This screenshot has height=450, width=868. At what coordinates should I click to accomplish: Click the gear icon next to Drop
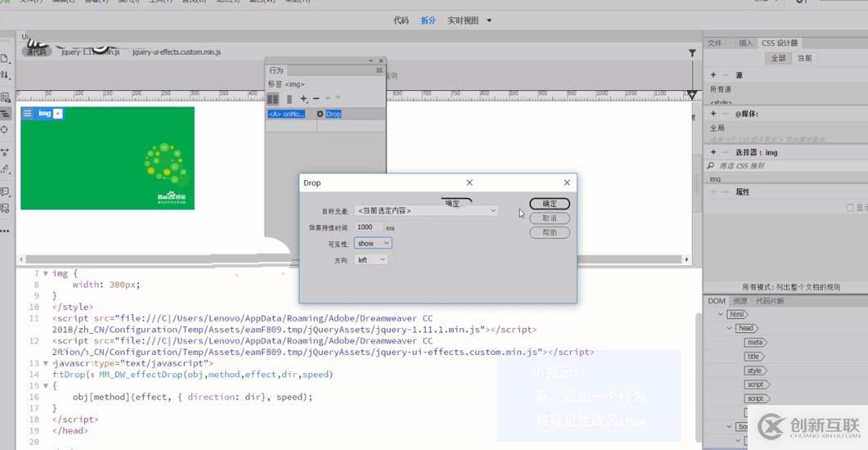point(320,114)
